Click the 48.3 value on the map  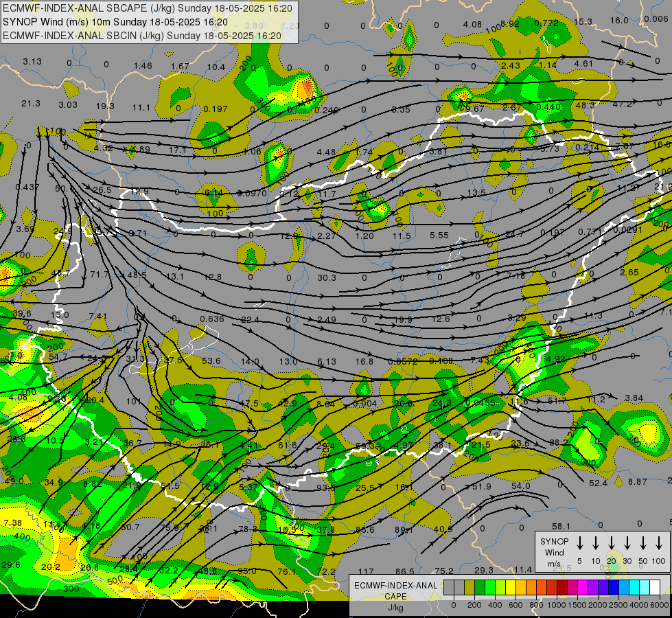click(586, 106)
